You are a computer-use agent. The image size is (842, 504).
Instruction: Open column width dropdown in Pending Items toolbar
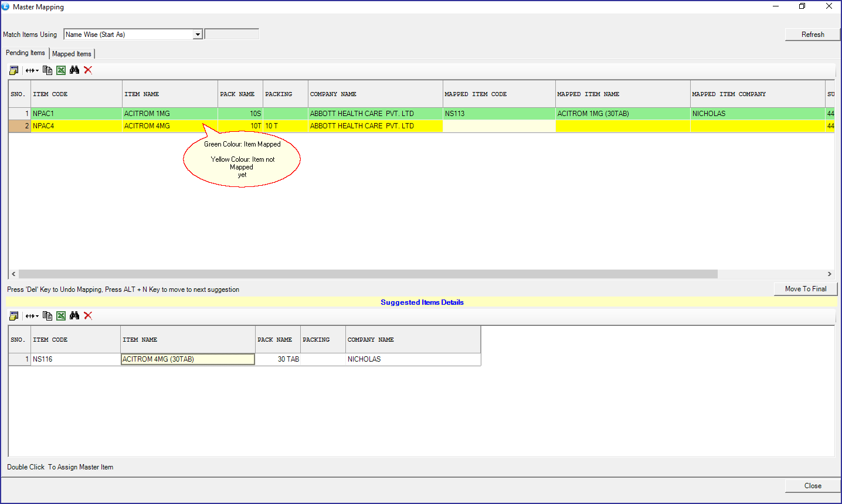tap(32, 70)
